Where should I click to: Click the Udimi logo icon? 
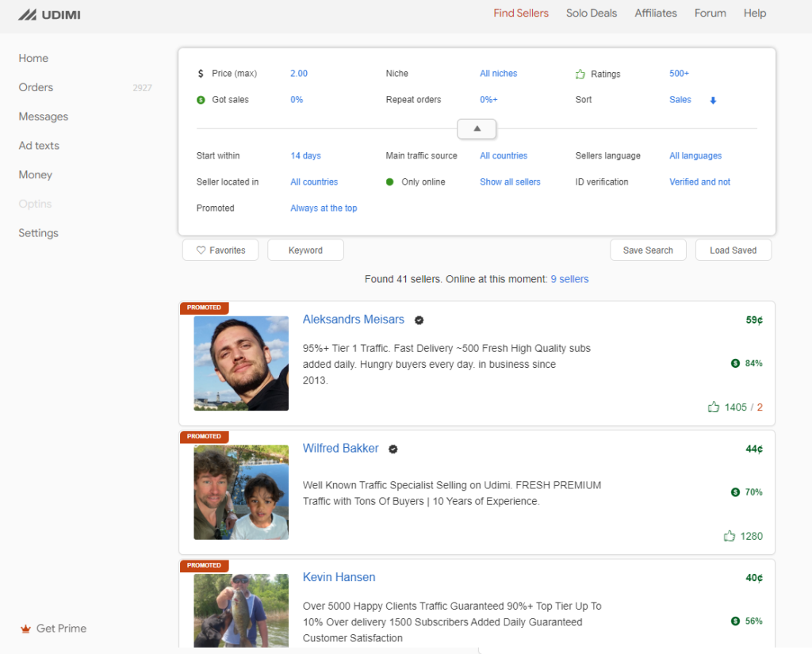click(x=28, y=14)
